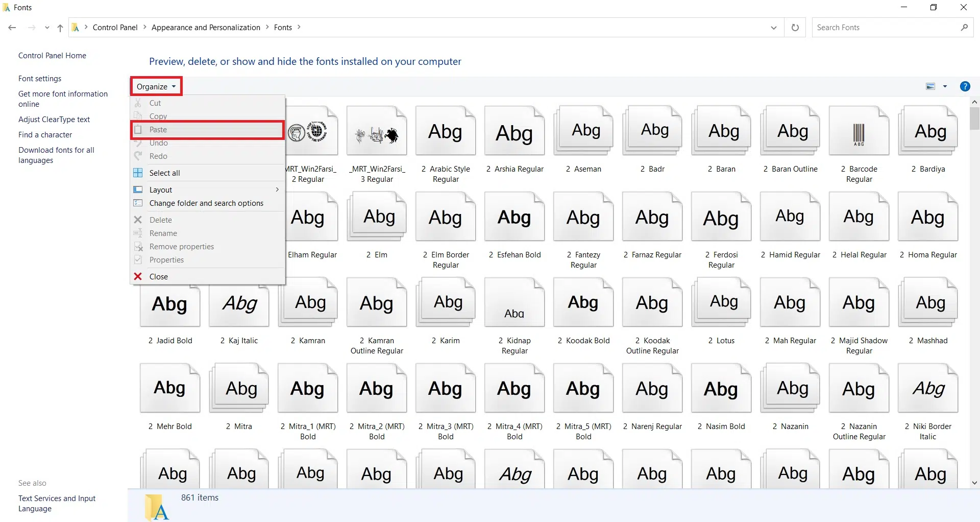Open the Font settings link

pyautogui.click(x=40, y=79)
